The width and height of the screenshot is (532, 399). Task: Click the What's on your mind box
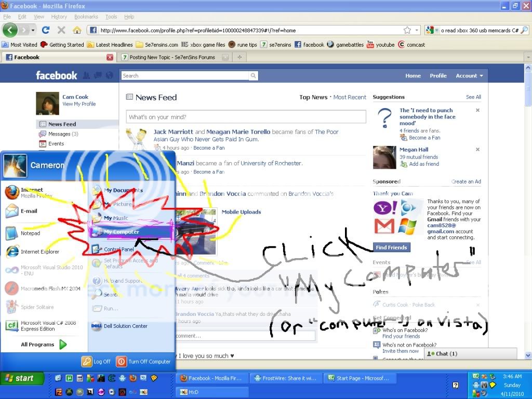[x=246, y=117]
